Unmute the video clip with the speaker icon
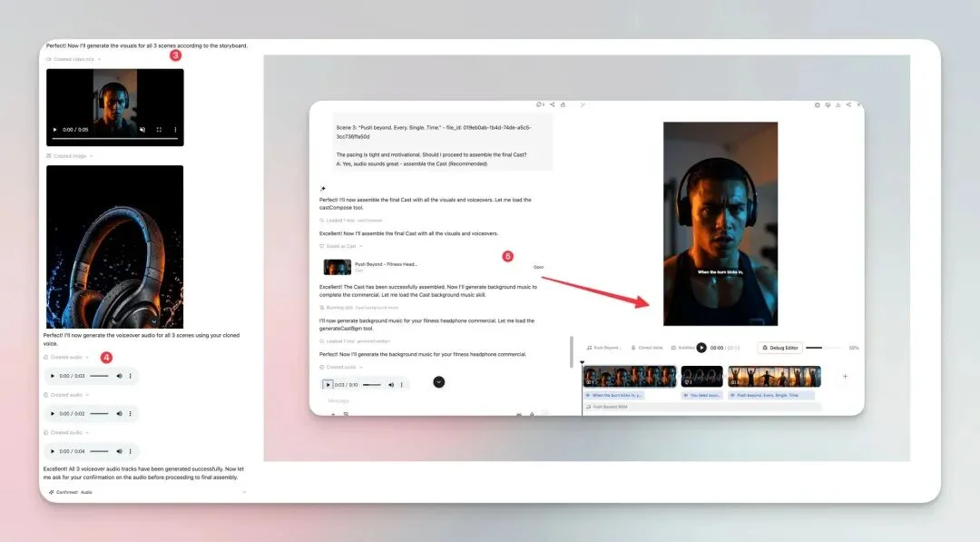Viewport: 980px width, 542px height. 142,130
